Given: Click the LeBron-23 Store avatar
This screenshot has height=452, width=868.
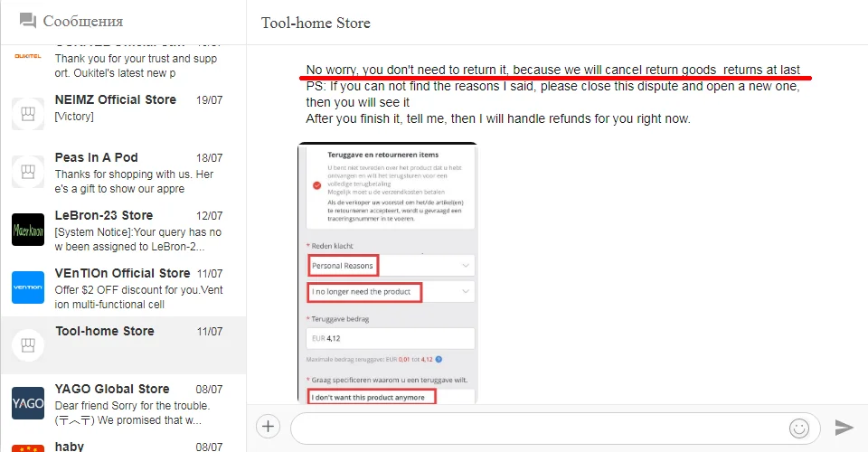Looking at the screenshot, I should click(28, 230).
